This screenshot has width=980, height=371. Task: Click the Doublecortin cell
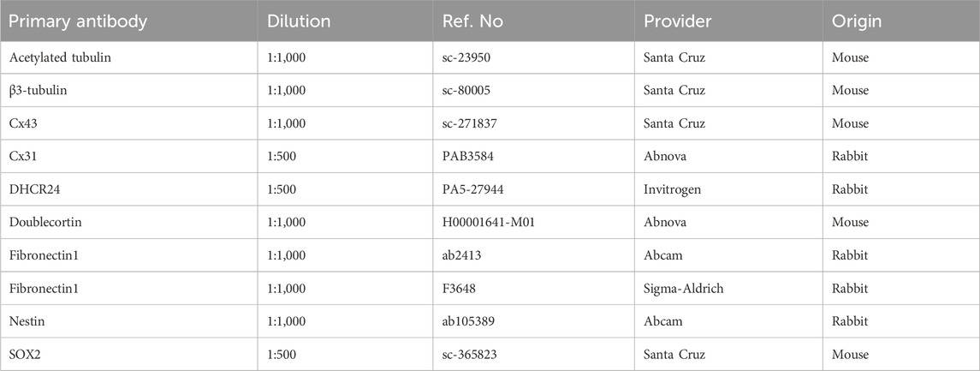click(x=128, y=222)
